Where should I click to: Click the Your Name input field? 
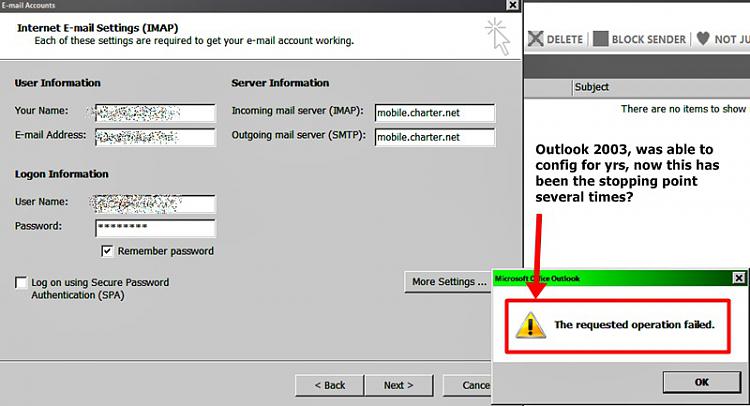[x=155, y=113]
